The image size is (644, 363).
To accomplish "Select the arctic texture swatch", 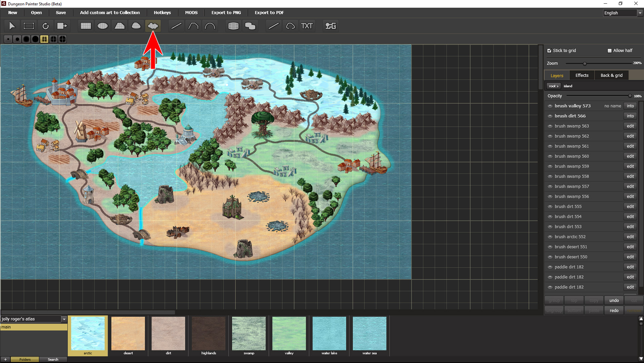I will click(x=88, y=336).
